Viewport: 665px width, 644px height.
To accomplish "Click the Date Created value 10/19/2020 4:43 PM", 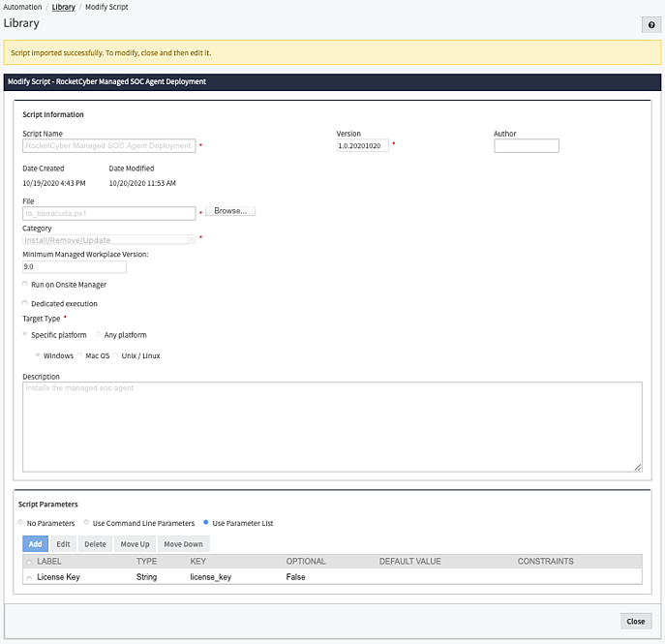I will [x=54, y=183].
